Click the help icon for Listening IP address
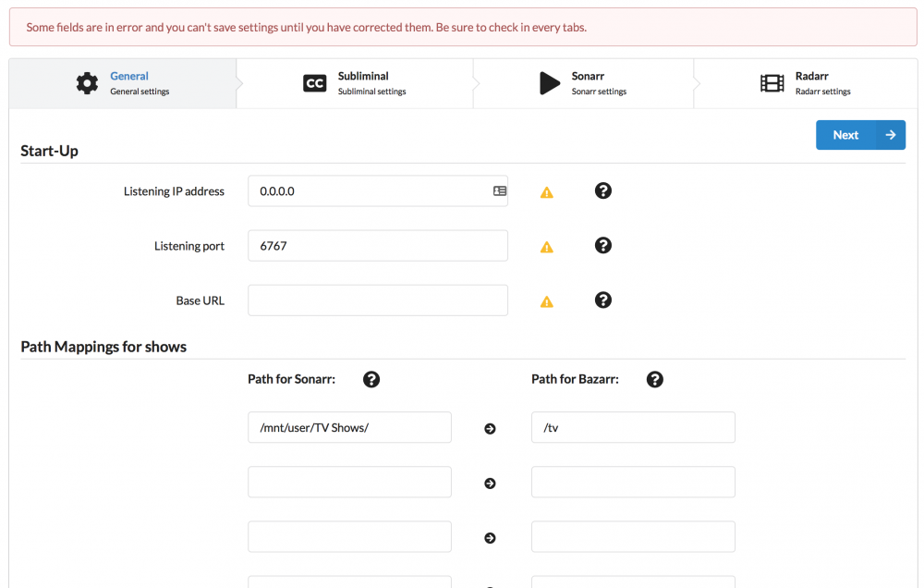The height and width of the screenshot is (588, 924). 602,190
